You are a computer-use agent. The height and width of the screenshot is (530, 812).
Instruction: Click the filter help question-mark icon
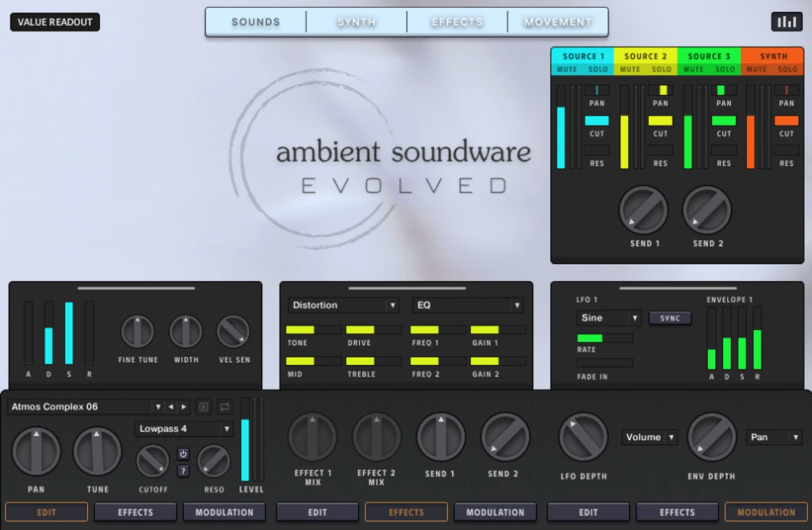tap(183, 471)
